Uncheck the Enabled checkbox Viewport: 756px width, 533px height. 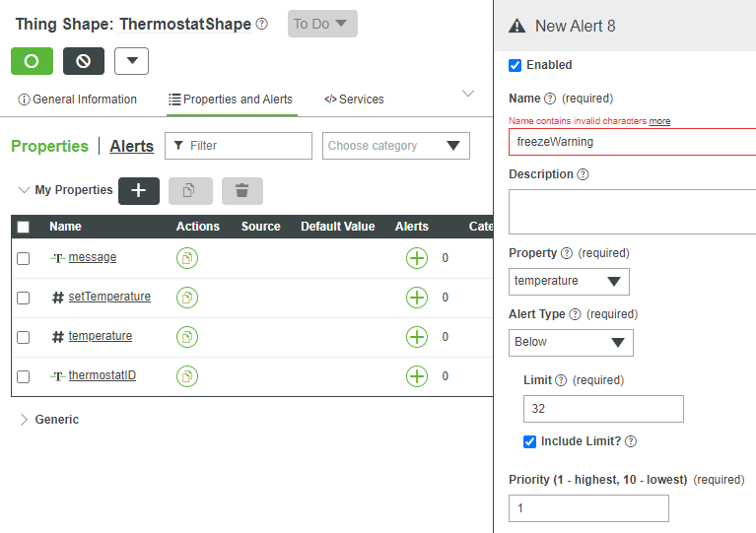[x=515, y=65]
